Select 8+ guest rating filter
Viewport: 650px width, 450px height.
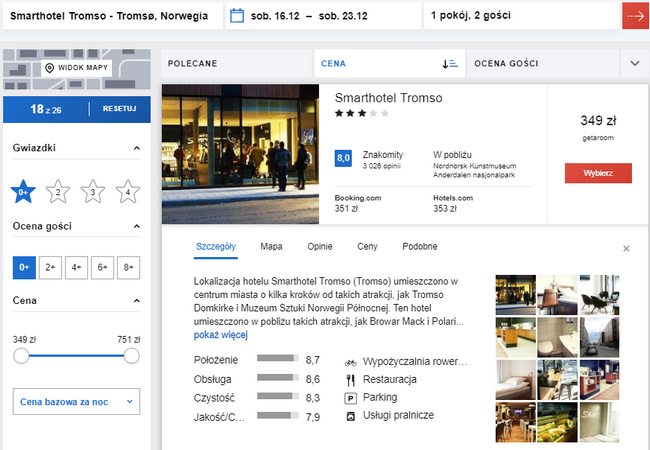pos(129,267)
